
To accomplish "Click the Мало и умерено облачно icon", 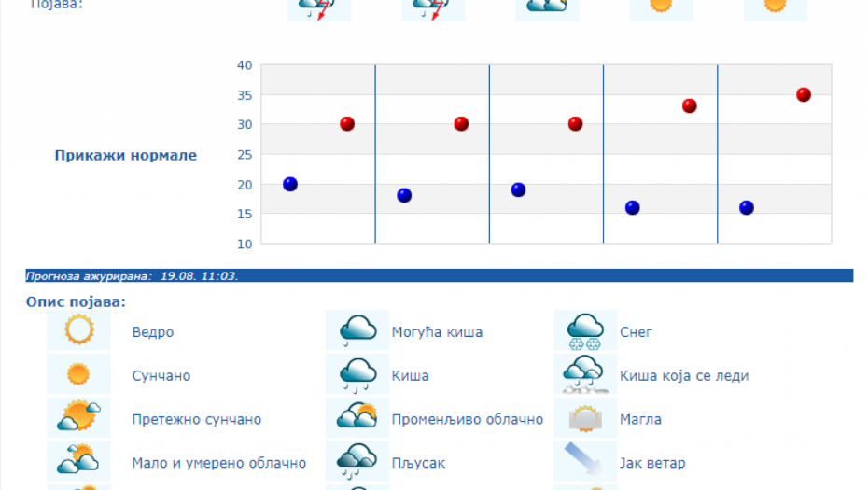I will coord(78,461).
